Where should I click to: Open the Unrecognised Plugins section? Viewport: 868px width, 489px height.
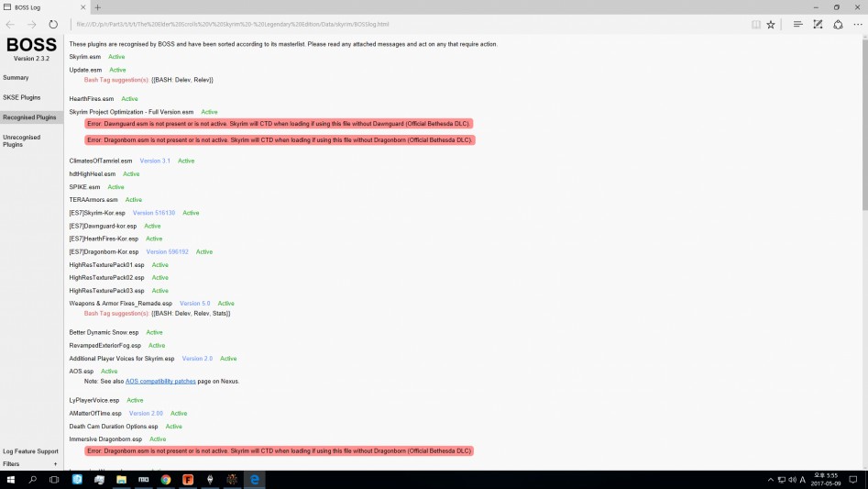point(22,140)
